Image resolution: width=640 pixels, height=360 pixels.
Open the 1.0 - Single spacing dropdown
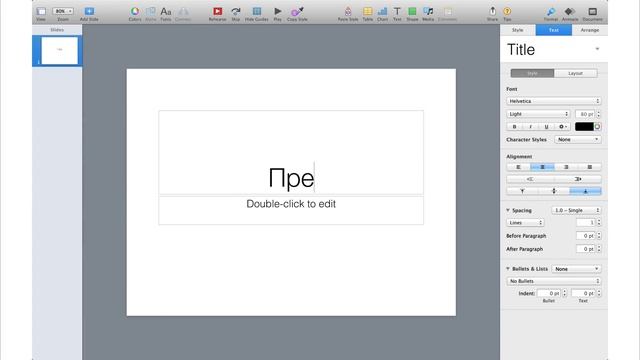[x=576, y=210]
